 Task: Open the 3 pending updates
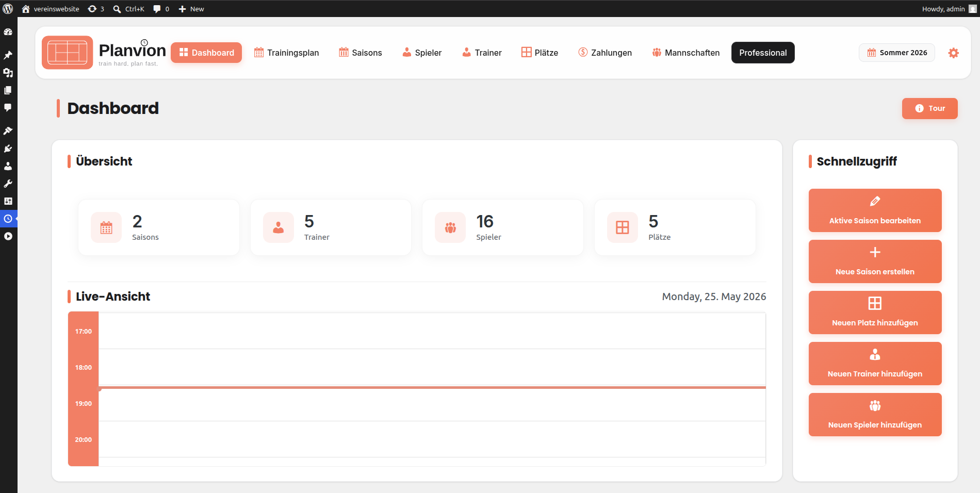tap(96, 9)
